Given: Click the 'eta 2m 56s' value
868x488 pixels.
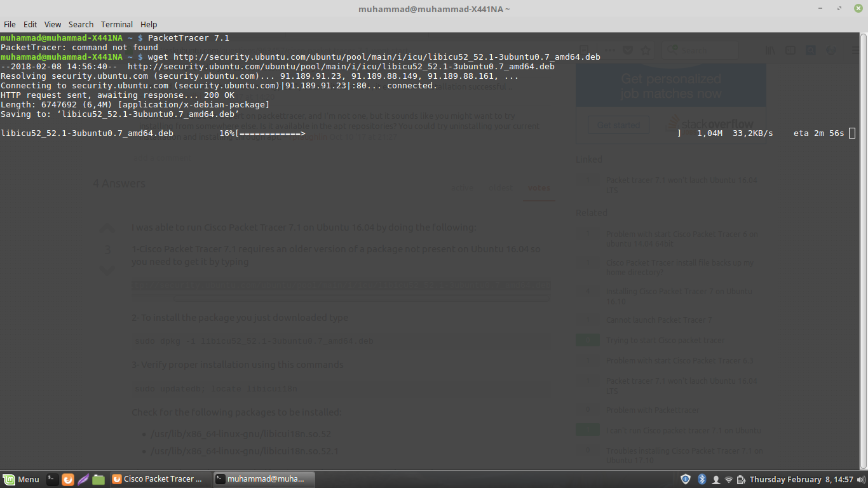Looking at the screenshot, I should [x=819, y=133].
